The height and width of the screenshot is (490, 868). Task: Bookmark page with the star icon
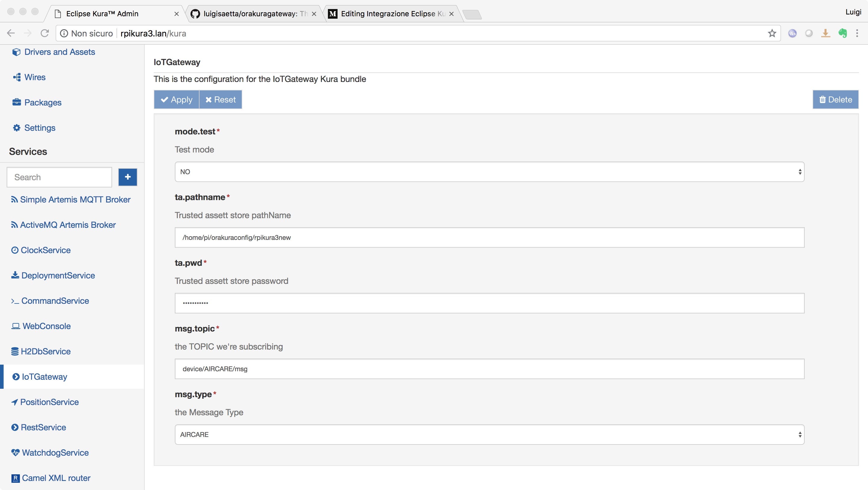(772, 33)
